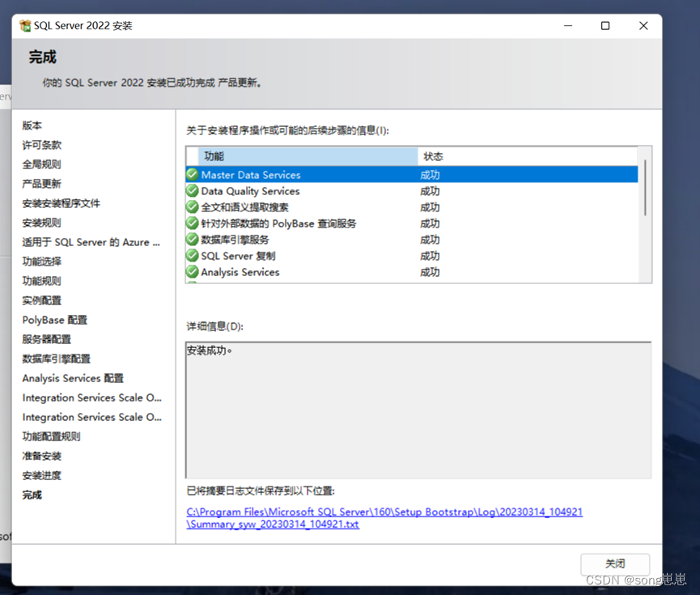Click the 功能规则 step in sidebar
Screen dimensions: 700x595
pyautogui.click(x=42, y=281)
